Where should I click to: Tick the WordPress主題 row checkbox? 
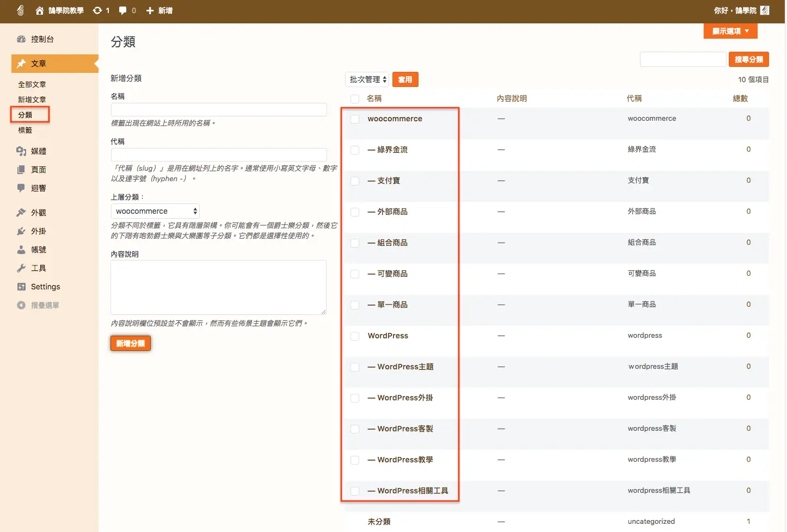tap(355, 367)
